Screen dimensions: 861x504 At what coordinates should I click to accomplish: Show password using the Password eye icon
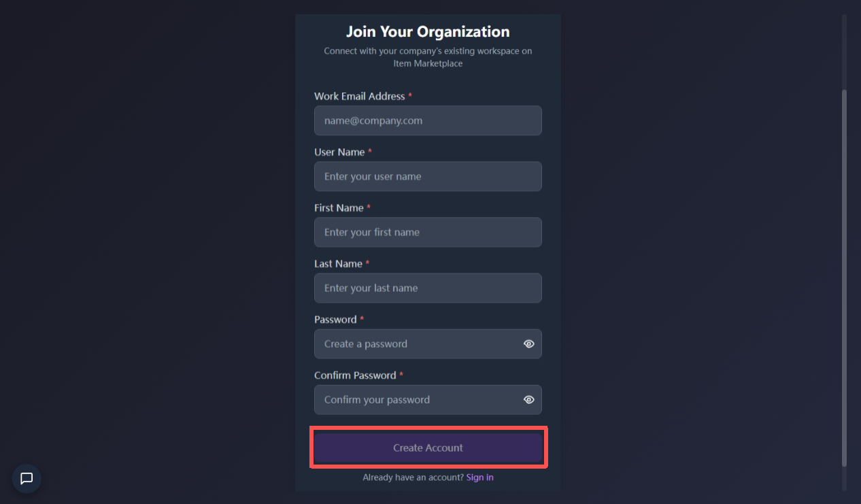pyautogui.click(x=528, y=344)
